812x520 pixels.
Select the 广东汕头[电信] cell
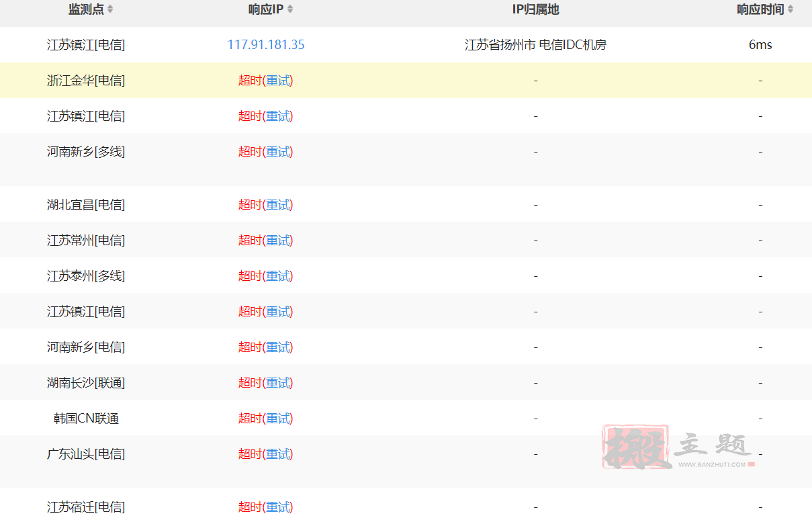click(x=86, y=454)
